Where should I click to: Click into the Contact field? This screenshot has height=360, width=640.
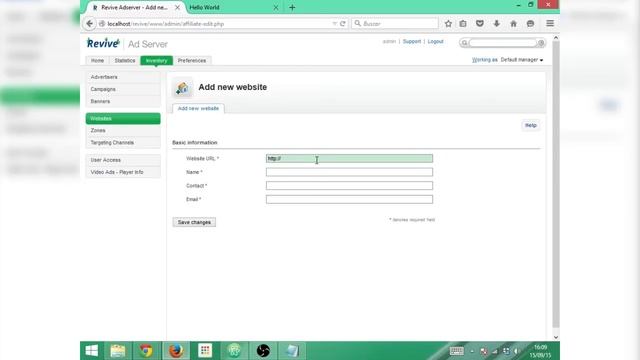(x=349, y=186)
